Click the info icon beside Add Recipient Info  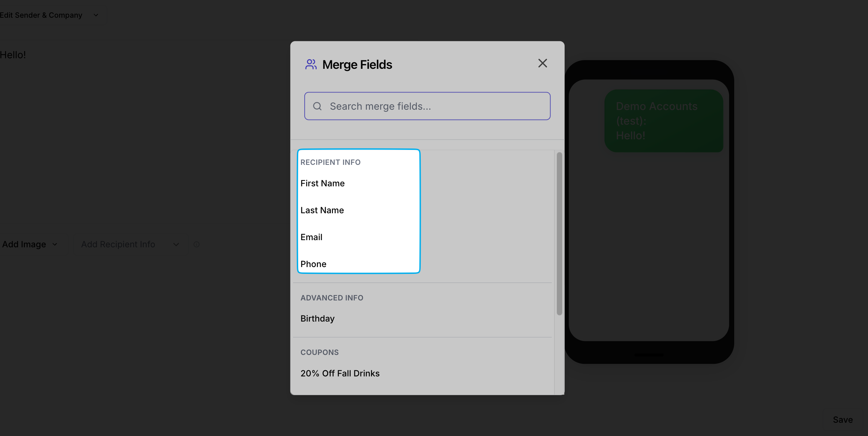pos(196,244)
